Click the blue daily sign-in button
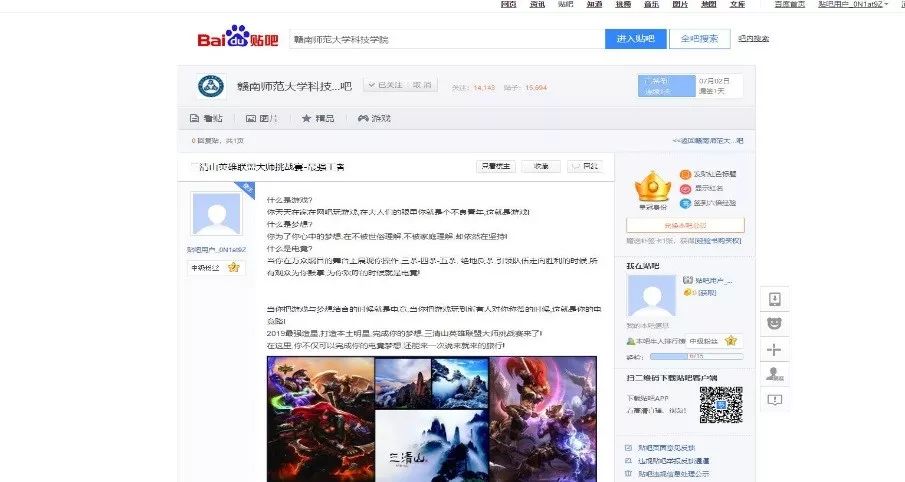Screen dimensions: 905x482 pyautogui.click(x=666, y=86)
